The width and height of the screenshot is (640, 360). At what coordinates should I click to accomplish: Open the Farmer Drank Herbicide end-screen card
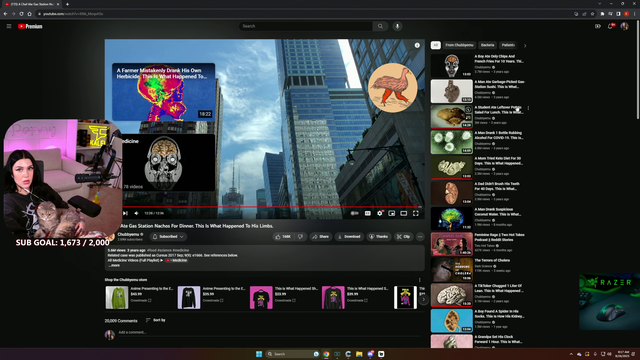pyautogui.click(x=163, y=92)
